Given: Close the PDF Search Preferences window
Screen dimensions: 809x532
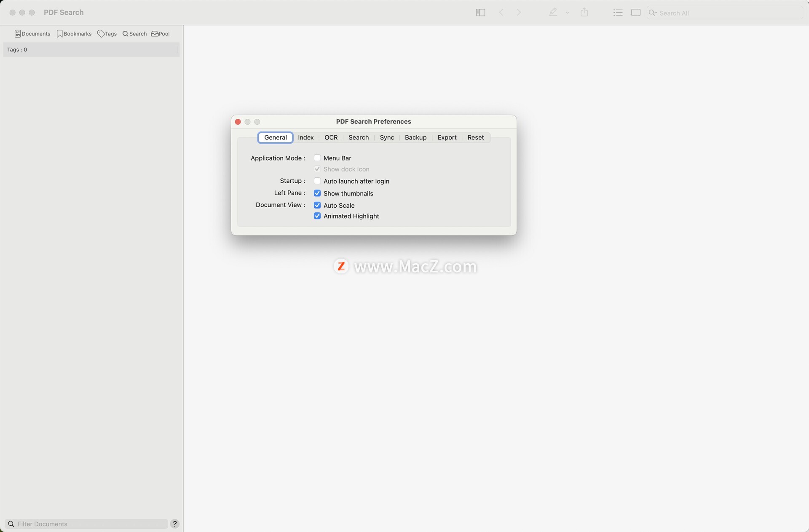Looking at the screenshot, I should [x=238, y=122].
